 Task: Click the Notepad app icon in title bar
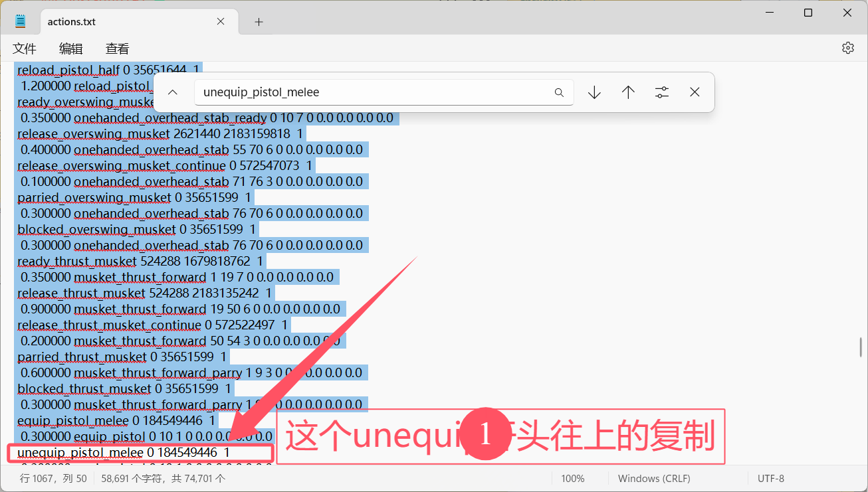21,21
